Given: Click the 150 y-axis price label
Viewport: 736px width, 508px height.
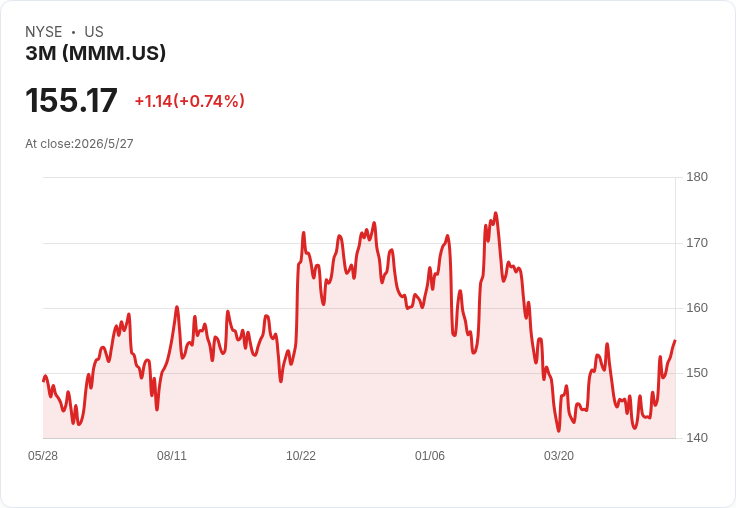Looking at the screenshot, I should point(697,373).
